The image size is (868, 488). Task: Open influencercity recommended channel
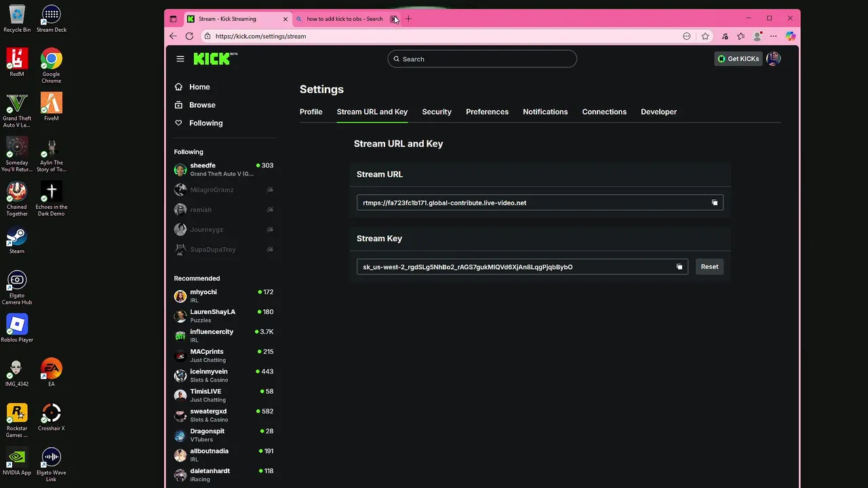(224, 335)
